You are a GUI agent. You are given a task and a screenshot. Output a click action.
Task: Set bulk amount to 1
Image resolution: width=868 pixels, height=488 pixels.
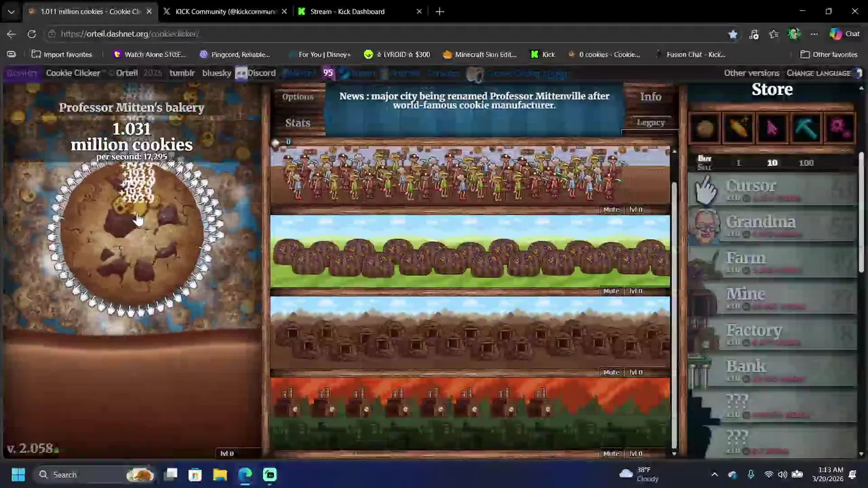click(x=738, y=163)
